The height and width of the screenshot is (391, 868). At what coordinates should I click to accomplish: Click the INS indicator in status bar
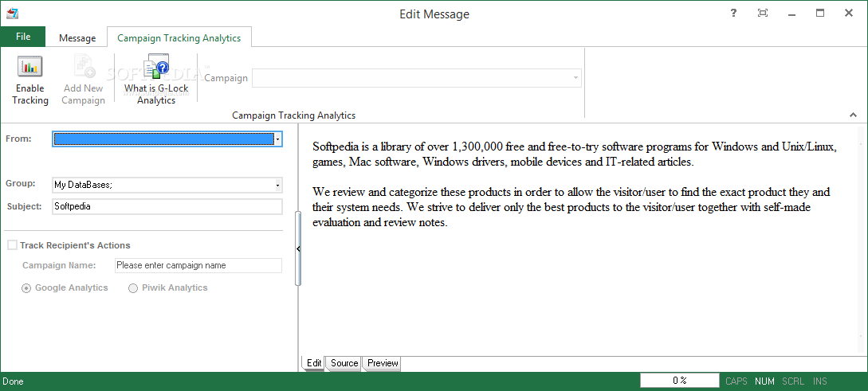(820, 381)
